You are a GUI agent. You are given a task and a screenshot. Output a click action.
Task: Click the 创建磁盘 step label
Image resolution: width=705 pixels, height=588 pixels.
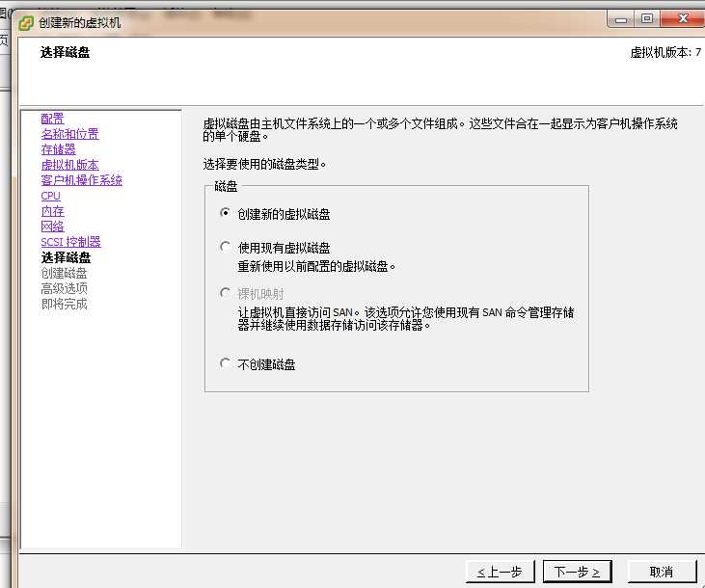click(64, 273)
